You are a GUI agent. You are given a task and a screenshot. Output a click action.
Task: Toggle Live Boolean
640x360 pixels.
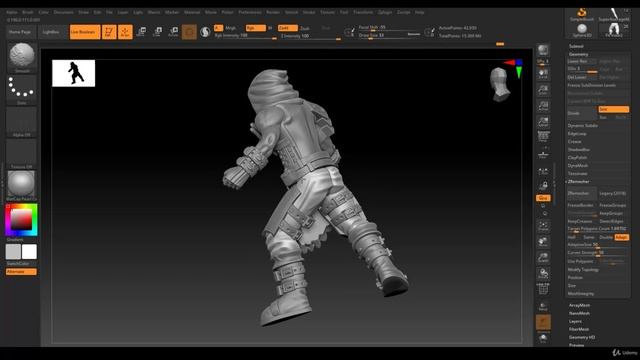pyautogui.click(x=85, y=32)
